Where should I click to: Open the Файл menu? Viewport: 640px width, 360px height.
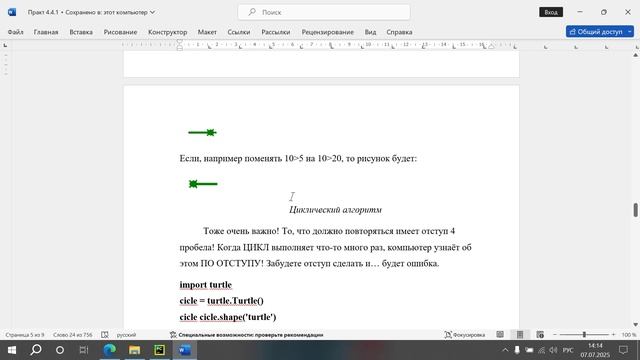[x=16, y=32]
